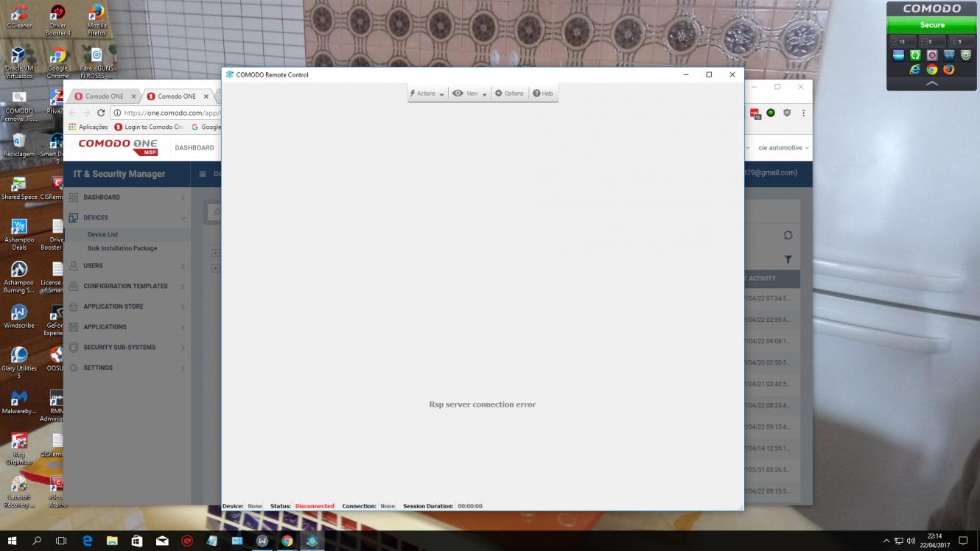Go forward in the Chrome browser
The image size is (980, 551).
[x=86, y=113]
